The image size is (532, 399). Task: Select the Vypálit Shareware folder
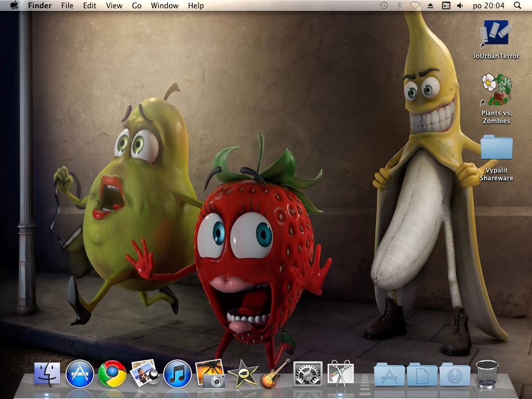pyautogui.click(x=496, y=158)
